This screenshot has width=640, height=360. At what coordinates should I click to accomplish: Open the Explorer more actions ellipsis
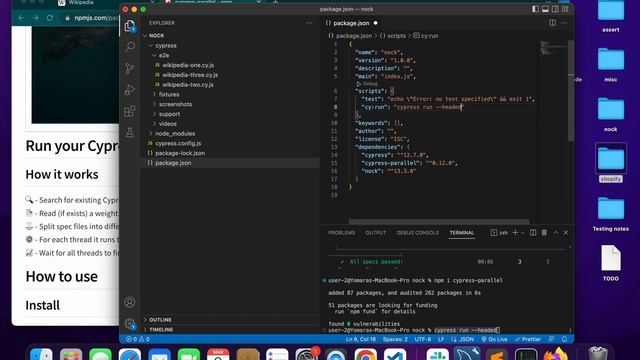pos(309,23)
